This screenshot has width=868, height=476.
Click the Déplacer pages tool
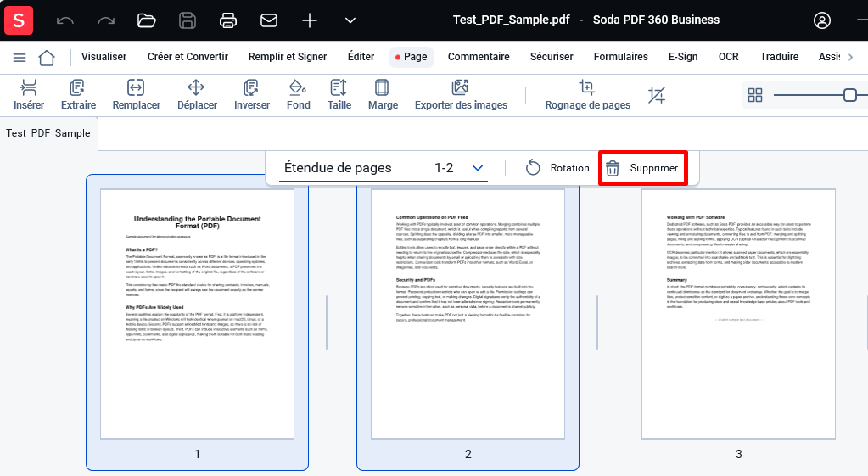pos(197,95)
